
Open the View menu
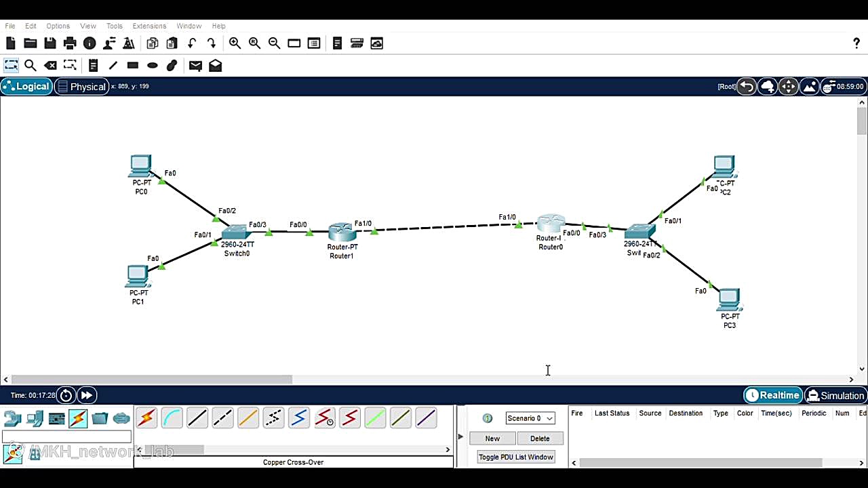(88, 26)
